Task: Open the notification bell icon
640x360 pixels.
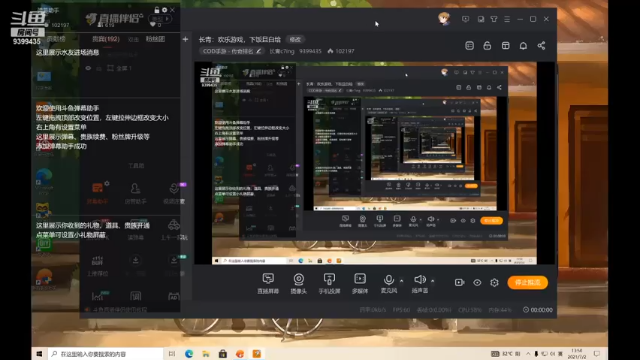Action: coord(523,46)
